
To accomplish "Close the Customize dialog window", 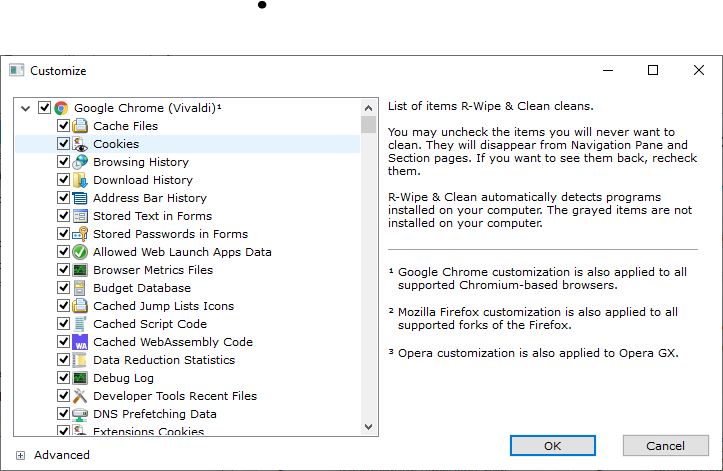I will 699,70.
